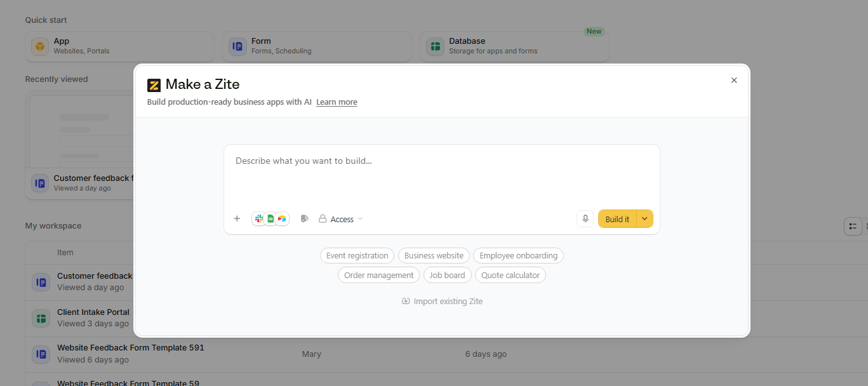The image size is (868, 386).
Task: Click the microphone voice input button
Action: (585, 218)
